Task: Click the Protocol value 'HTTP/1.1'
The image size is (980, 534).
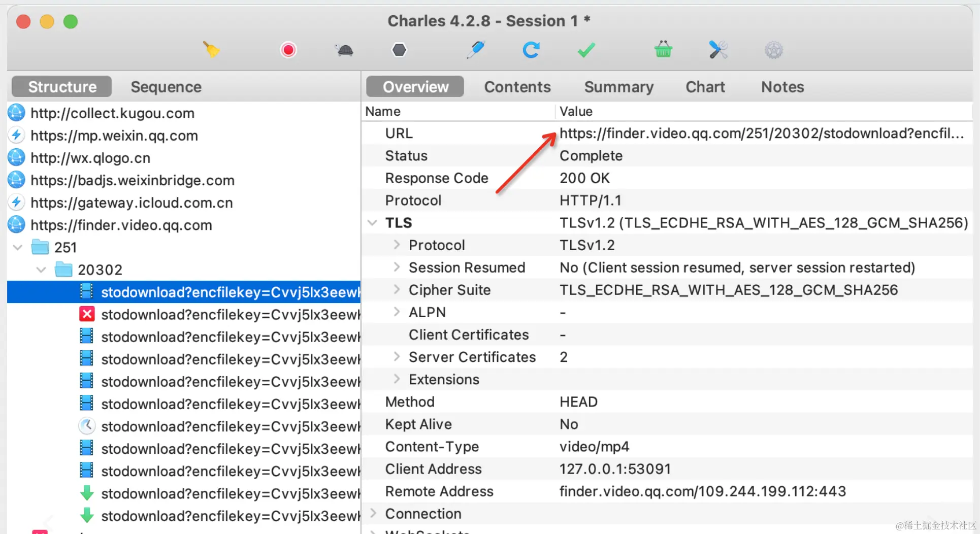Action: 591,201
